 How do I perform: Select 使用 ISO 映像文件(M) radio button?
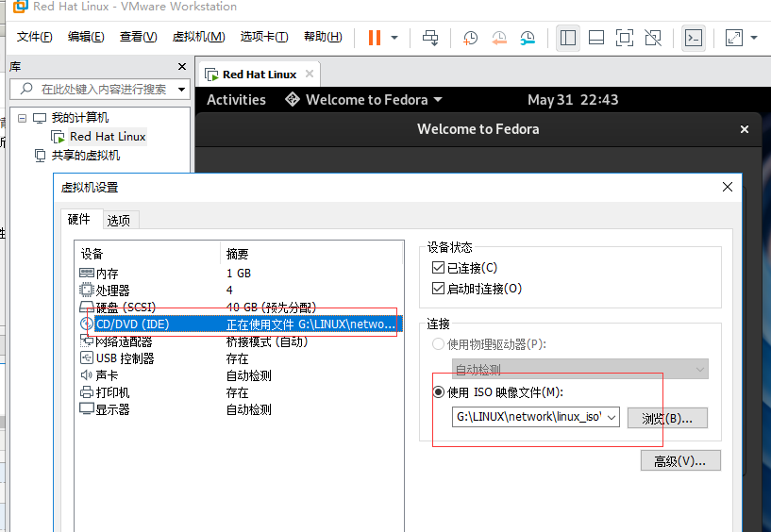438,391
